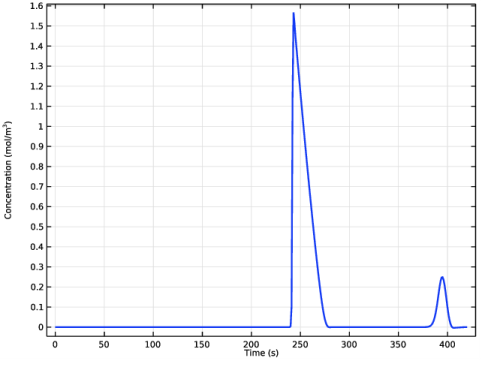Click the main peak top near 1.55
This screenshot has width=482, height=373.
(x=294, y=14)
